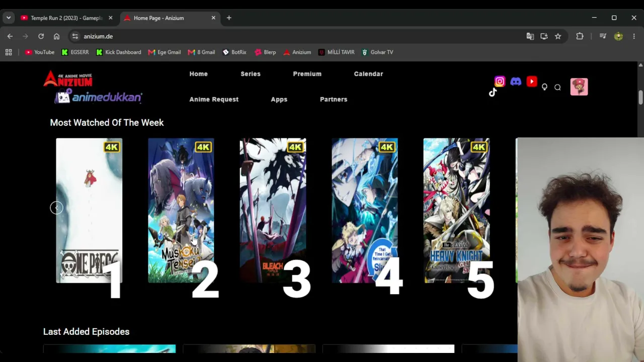Open the EGSERR bookmark
This screenshot has height=362, width=644.
75,52
